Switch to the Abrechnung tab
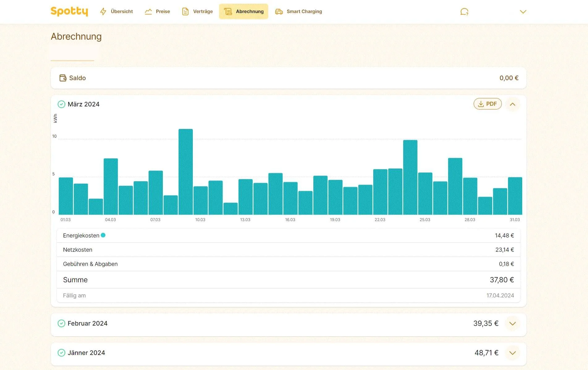Image resolution: width=588 pixels, height=370 pixels. click(x=243, y=11)
